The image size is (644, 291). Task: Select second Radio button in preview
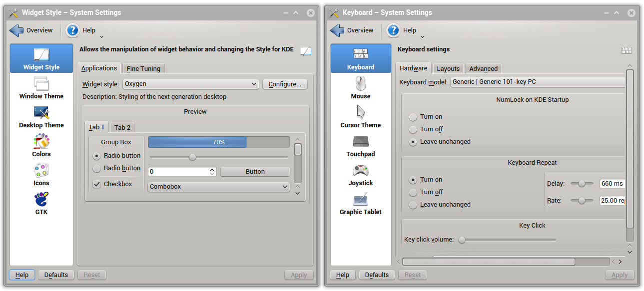point(116,168)
